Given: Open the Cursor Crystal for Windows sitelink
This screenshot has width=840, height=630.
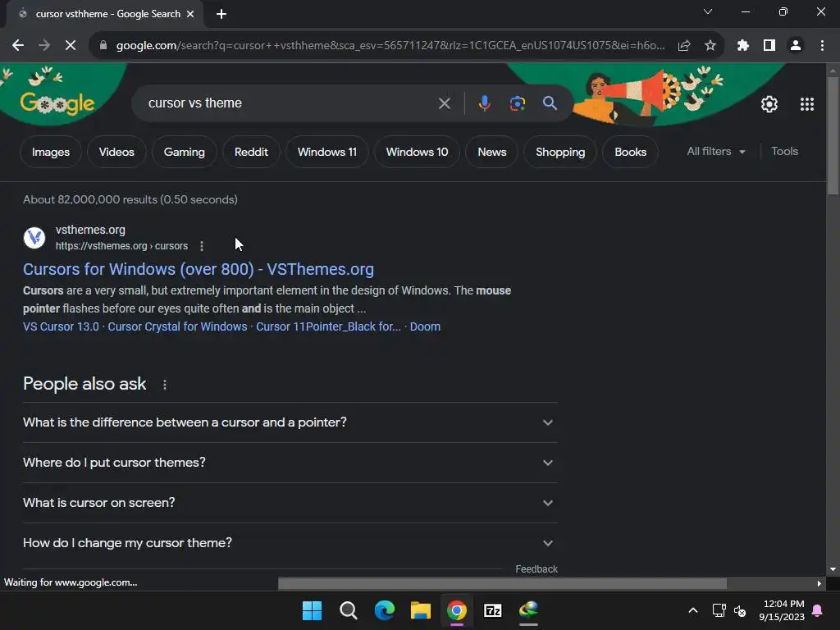Looking at the screenshot, I should tap(177, 326).
